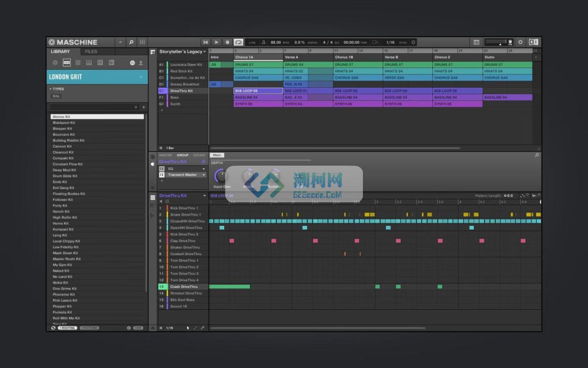This screenshot has height=368, width=588.
Task: Open audio settings gear icon
Action: (413, 42)
